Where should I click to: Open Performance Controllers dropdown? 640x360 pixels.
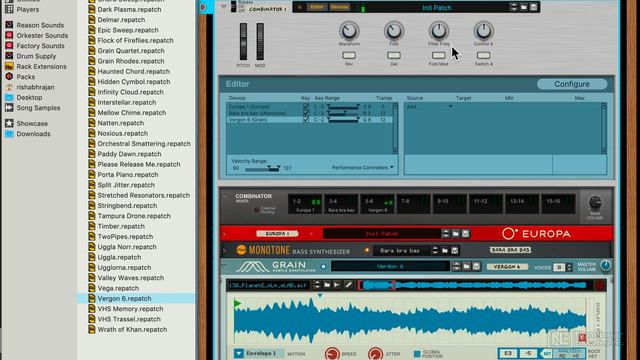362,167
